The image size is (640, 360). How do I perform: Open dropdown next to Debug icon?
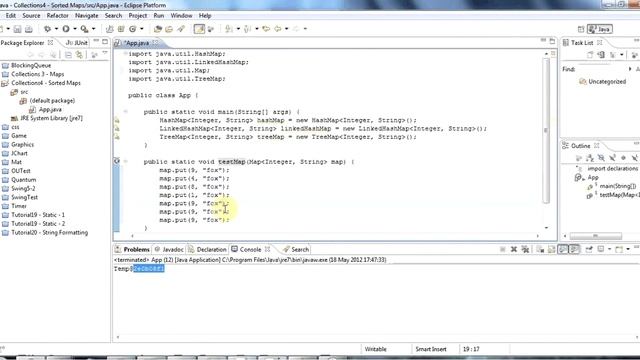pos(56,29)
